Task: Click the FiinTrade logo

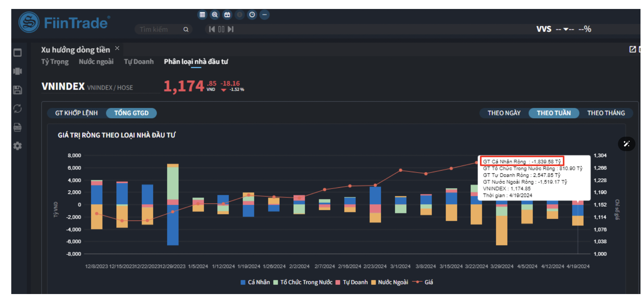Action: 64,23
